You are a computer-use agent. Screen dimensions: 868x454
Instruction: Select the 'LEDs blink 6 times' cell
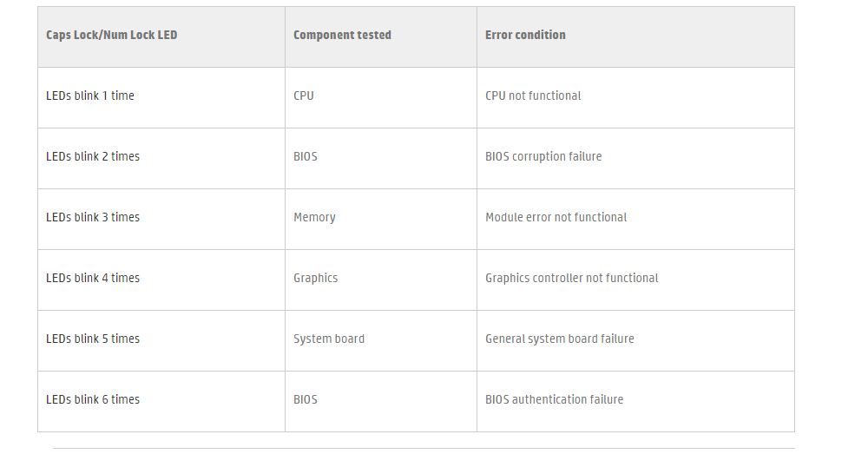(93, 399)
